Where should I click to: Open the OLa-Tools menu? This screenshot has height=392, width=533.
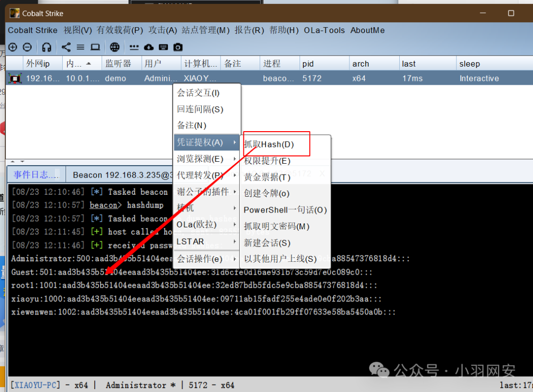(x=324, y=30)
